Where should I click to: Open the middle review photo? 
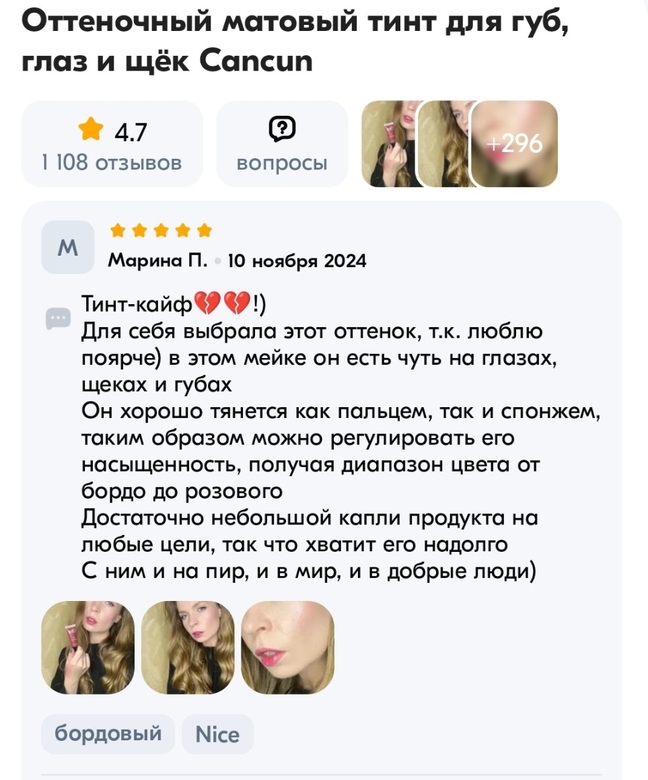pyautogui.click(x=187, y=647)
